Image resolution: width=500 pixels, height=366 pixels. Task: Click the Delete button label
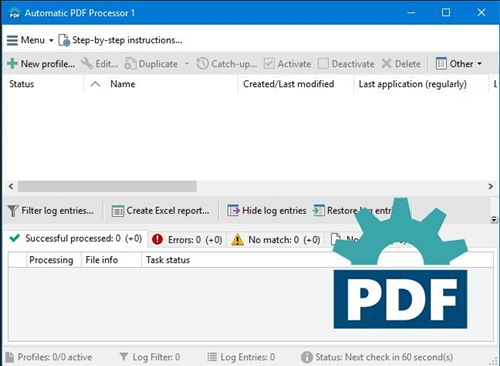click(408, 64)
